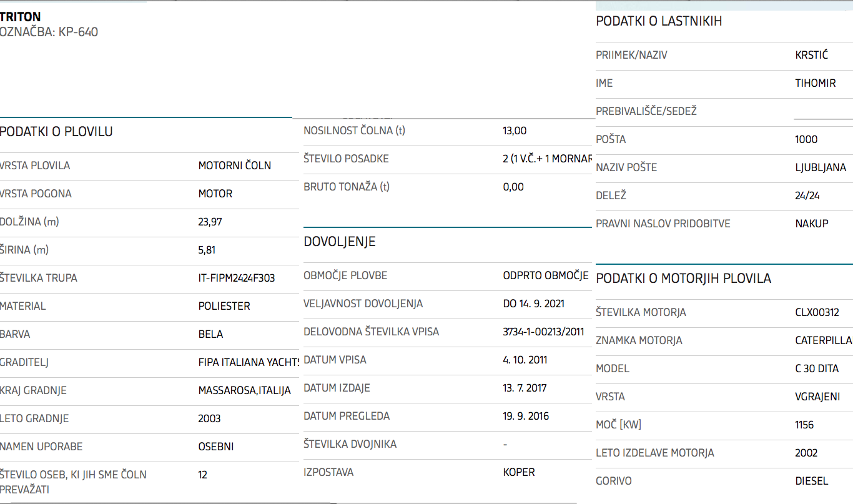The width and height of the screenshot is (853, 504).
Task: Click the engine brand CATERPILLA
Action: [824, 340]
